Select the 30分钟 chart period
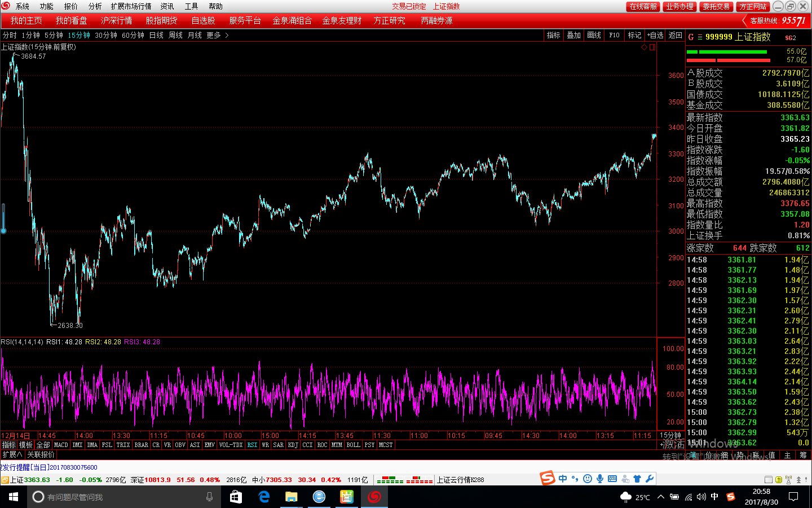 106,35
